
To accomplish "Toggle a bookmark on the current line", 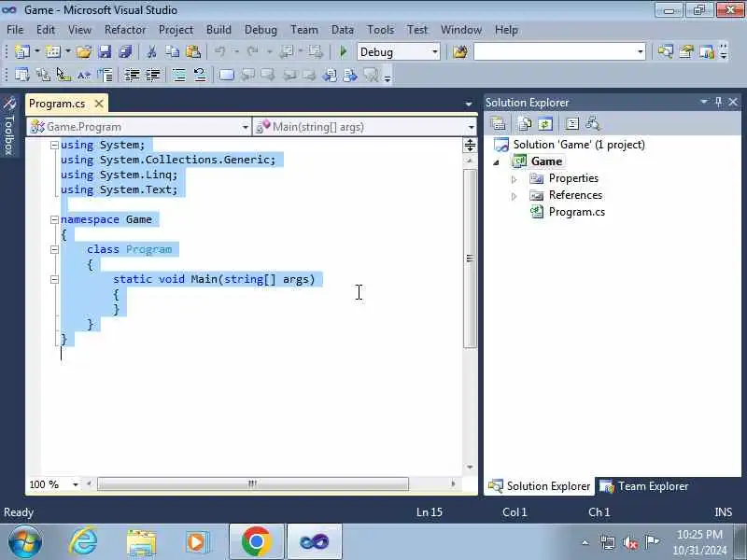I will (x=227, y=75).
